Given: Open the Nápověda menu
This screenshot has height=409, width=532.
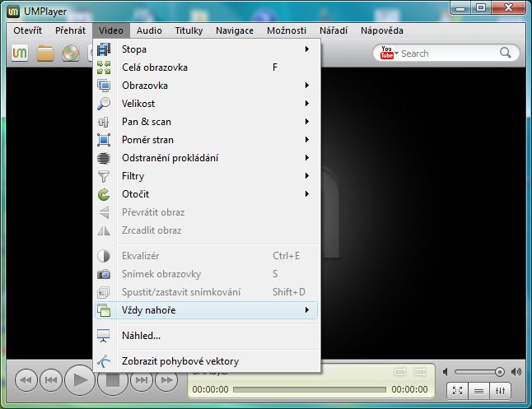Looking at the screenshot, I should click(382, 30).
